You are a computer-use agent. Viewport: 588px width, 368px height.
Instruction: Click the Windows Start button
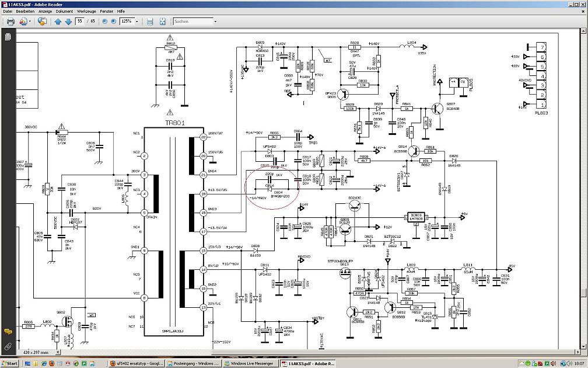[x=10, y=363]
